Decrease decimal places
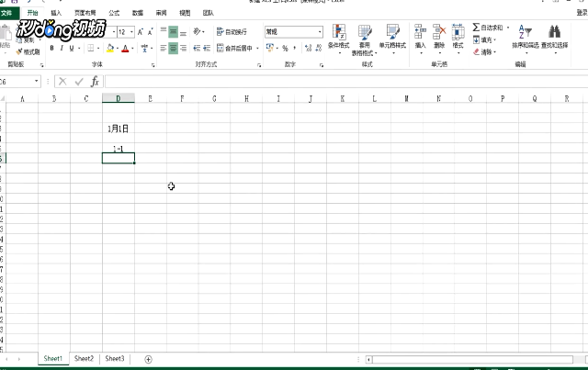588x370 pixels. (319, 48)
